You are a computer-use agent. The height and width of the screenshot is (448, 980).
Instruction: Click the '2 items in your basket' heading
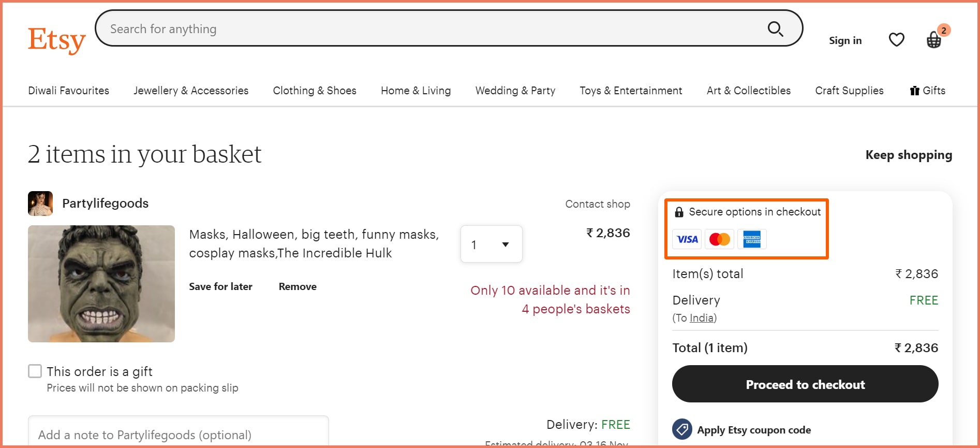pyautogui.click(x=145, y=154)
